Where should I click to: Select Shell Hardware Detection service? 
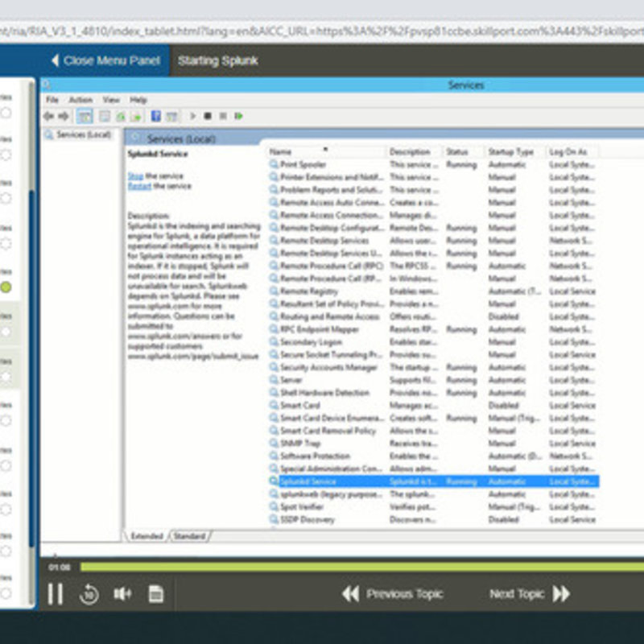[x=434, y=392]
